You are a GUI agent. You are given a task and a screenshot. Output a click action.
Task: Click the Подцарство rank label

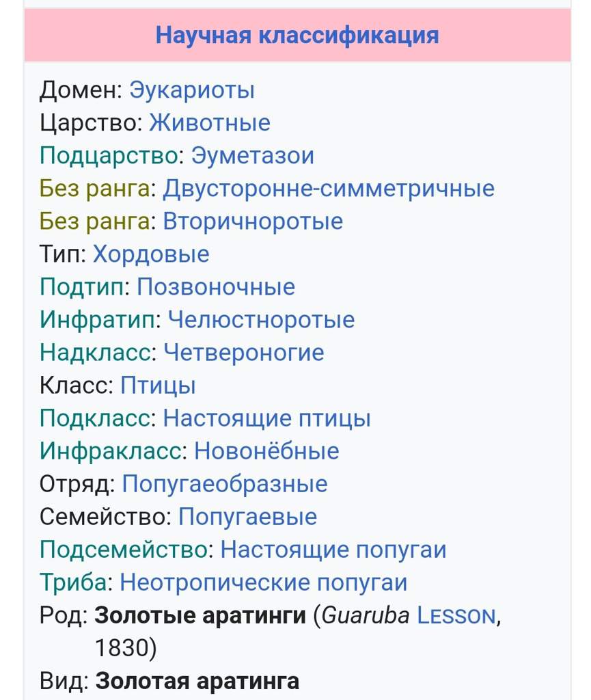coord(109,156)
